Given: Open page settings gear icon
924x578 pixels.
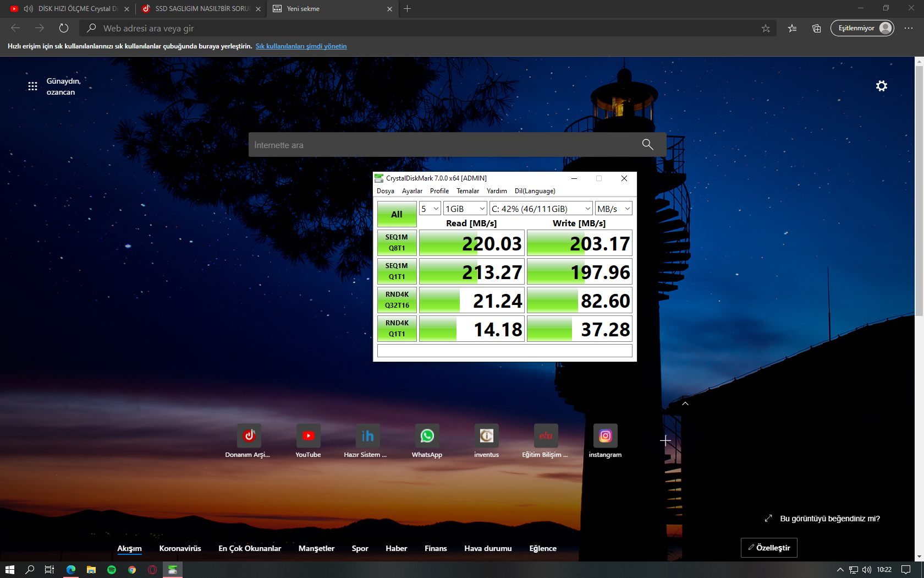Looking at the screenshot, I should (x=881, y=86).
